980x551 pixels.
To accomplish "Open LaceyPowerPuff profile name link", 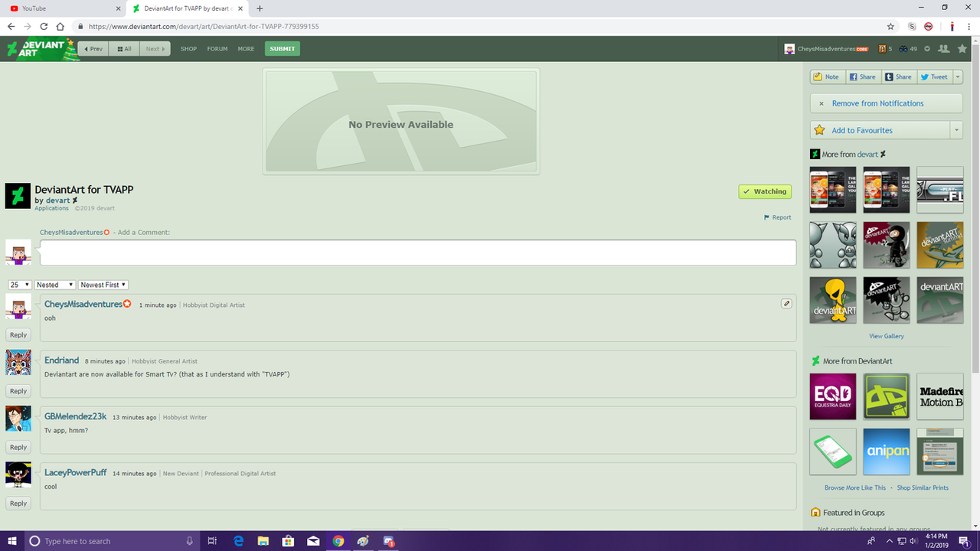I will pos(76,473).
